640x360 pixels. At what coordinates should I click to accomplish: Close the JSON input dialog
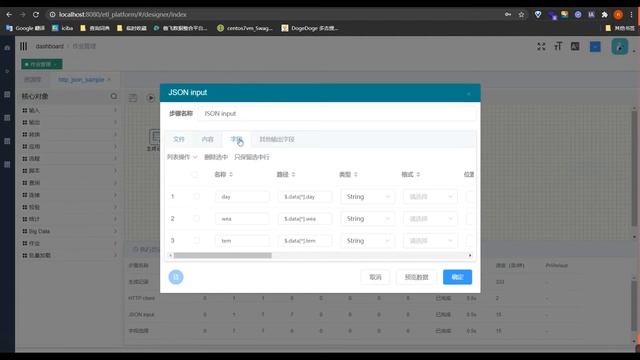469,93
